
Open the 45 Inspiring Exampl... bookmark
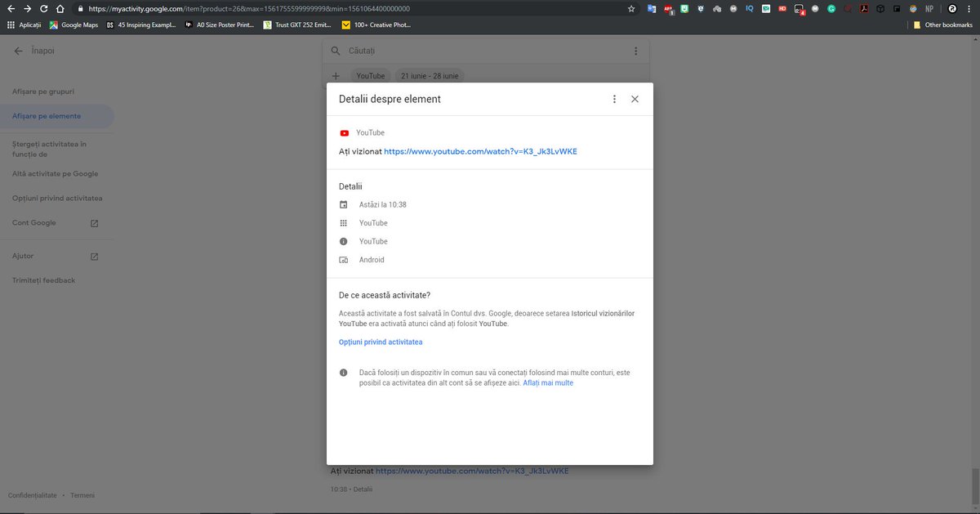click(x=140, y=25)
